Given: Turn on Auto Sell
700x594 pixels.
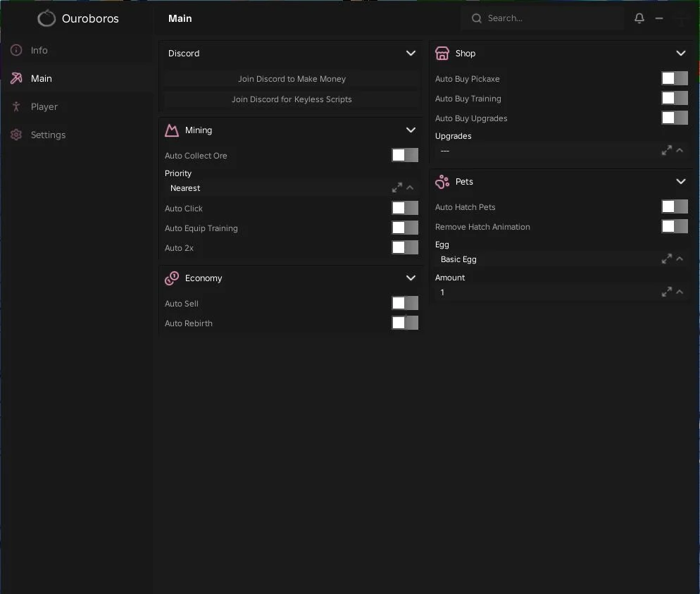Looking at the screenshot, I should click(x=405, y=303).
